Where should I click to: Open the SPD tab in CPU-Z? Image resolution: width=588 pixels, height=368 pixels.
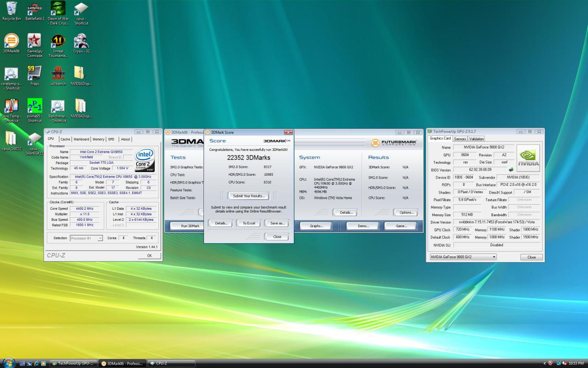click(111, 139)
